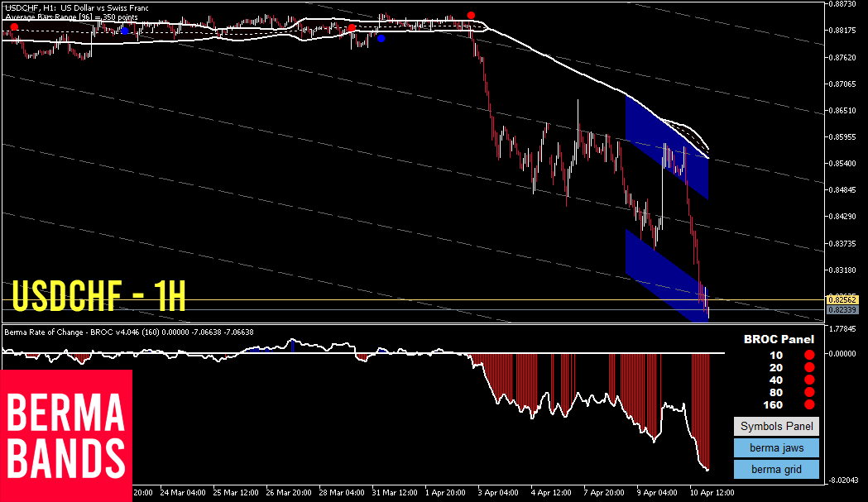The image size is (868, 502).
Task: Click the red signal dot above the price drop start
Action: coord(471,15)
